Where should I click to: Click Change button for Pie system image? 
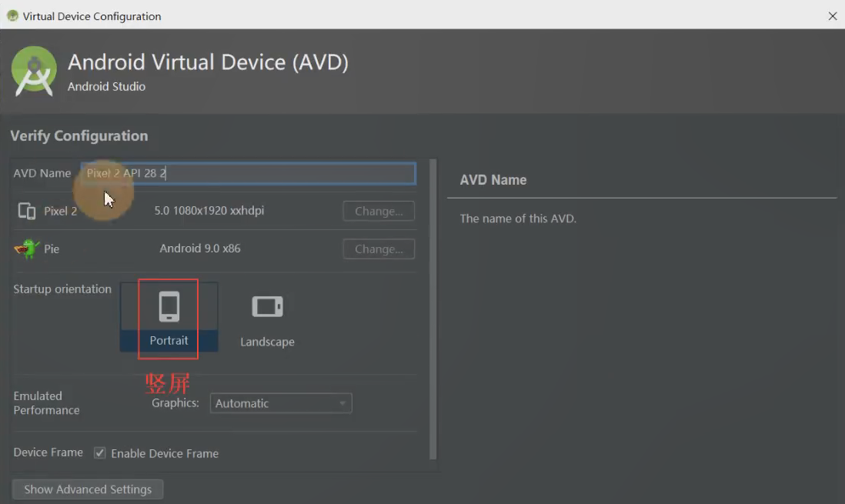[x=379, y=249]
